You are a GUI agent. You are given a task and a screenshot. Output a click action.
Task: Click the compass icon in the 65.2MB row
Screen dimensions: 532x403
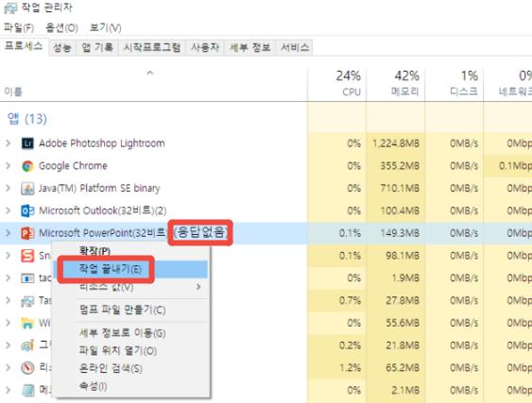click(x=27, y=368)
